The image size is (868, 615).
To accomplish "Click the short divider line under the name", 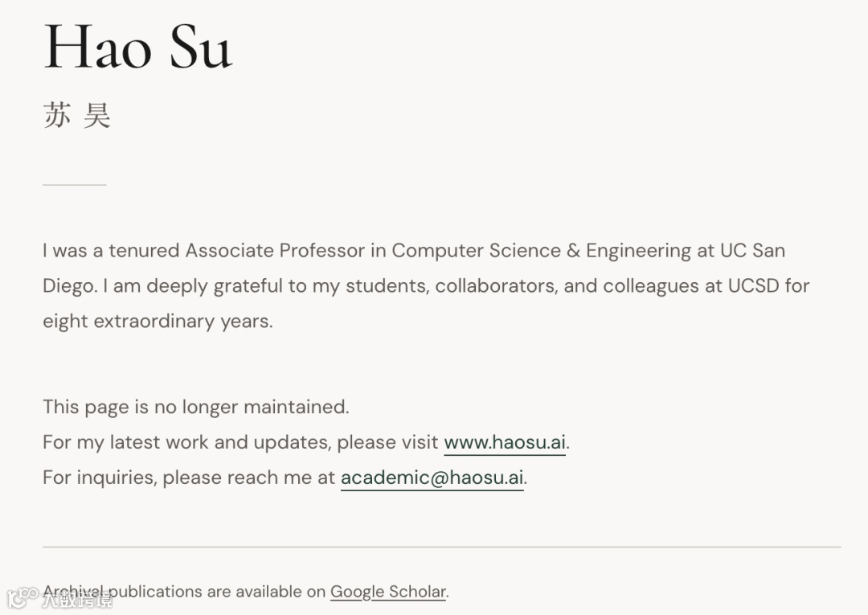I will point(74,185).
